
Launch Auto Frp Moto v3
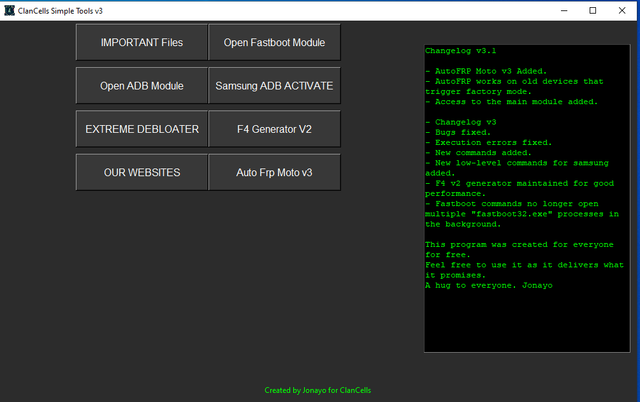[x=274, y=173]
